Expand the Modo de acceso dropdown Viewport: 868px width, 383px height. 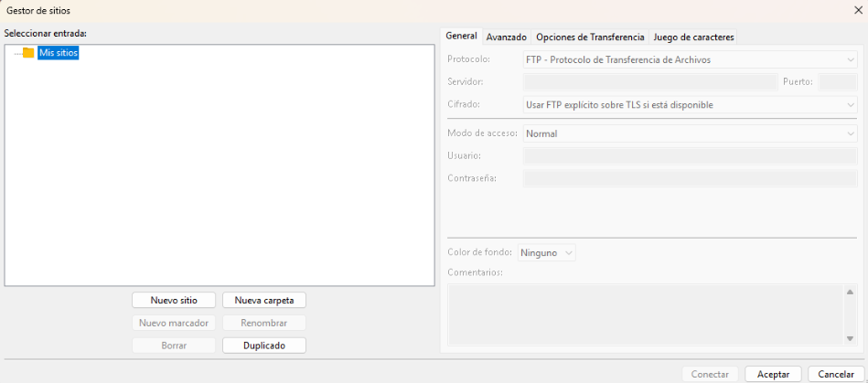click(x=689, y=133)
